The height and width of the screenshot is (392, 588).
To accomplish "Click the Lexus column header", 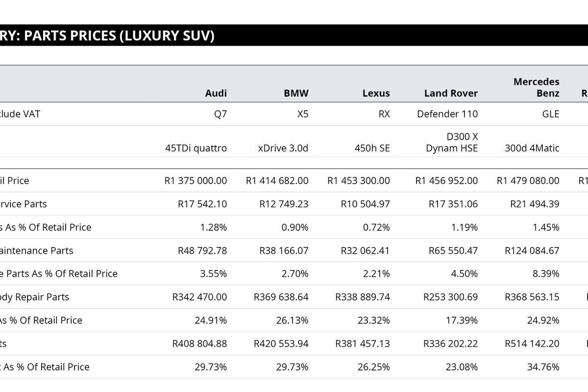I will coord(376,93).
